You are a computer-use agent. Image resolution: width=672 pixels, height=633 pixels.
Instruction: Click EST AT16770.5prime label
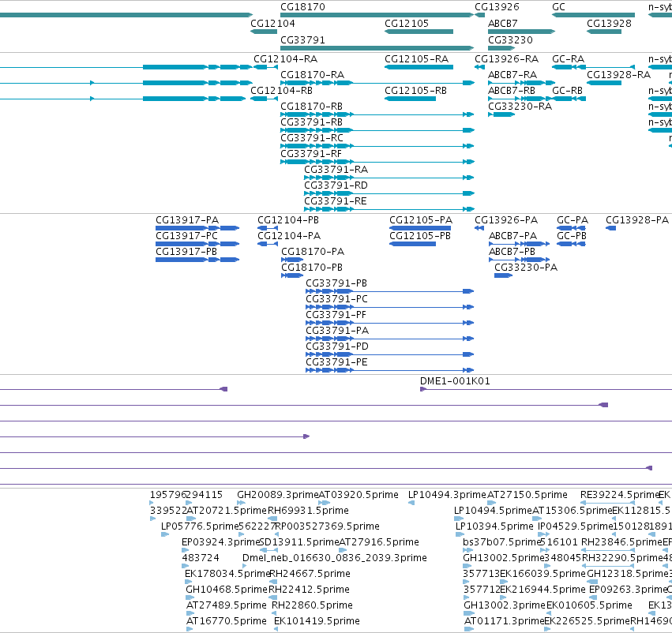point(227,621)
